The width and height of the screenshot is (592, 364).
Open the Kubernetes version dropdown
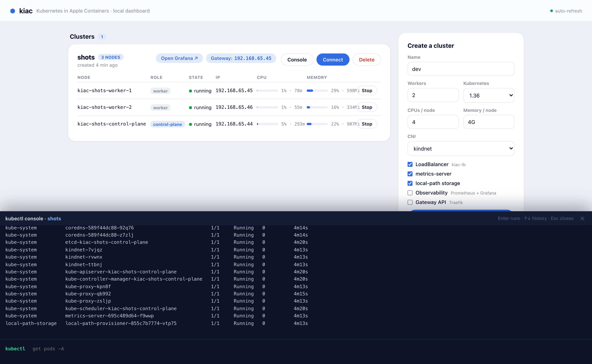pyautogui.click(x=489, y=95)
